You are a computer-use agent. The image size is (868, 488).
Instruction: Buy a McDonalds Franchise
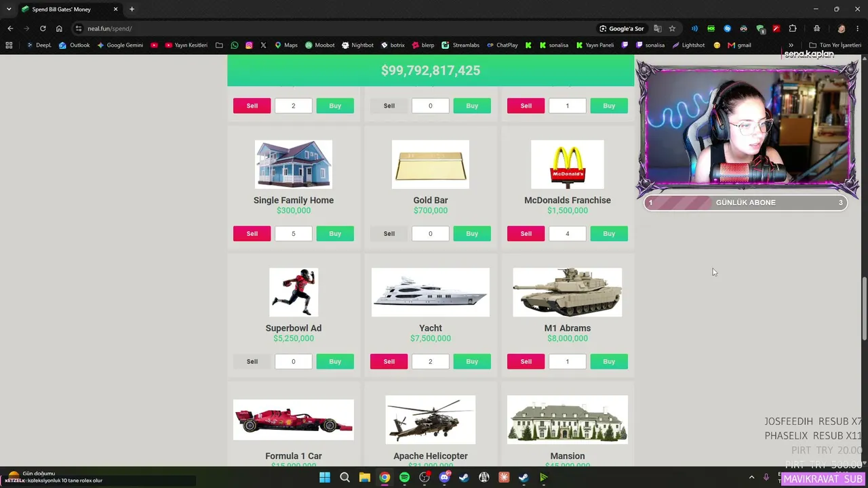(x=609, y=234)
